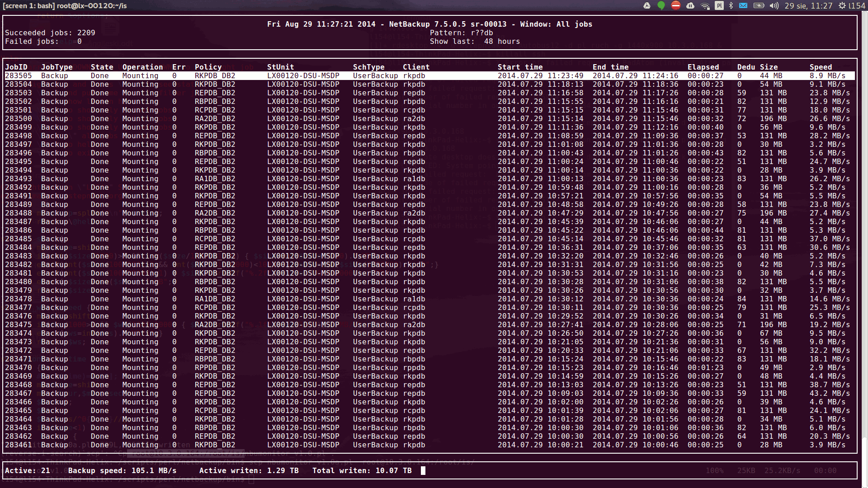
Task: Click the green Hangouts chat indicator
Action: [x=661, y=5]
